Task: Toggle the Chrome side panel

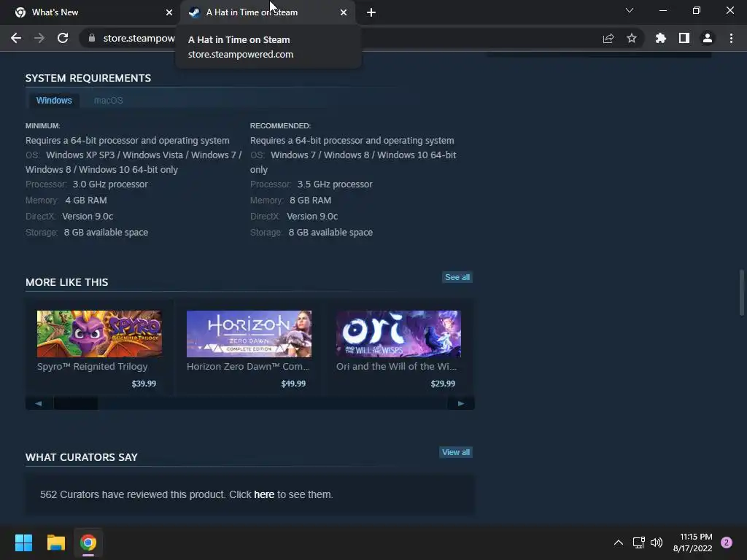Action: tap(684, 38)
